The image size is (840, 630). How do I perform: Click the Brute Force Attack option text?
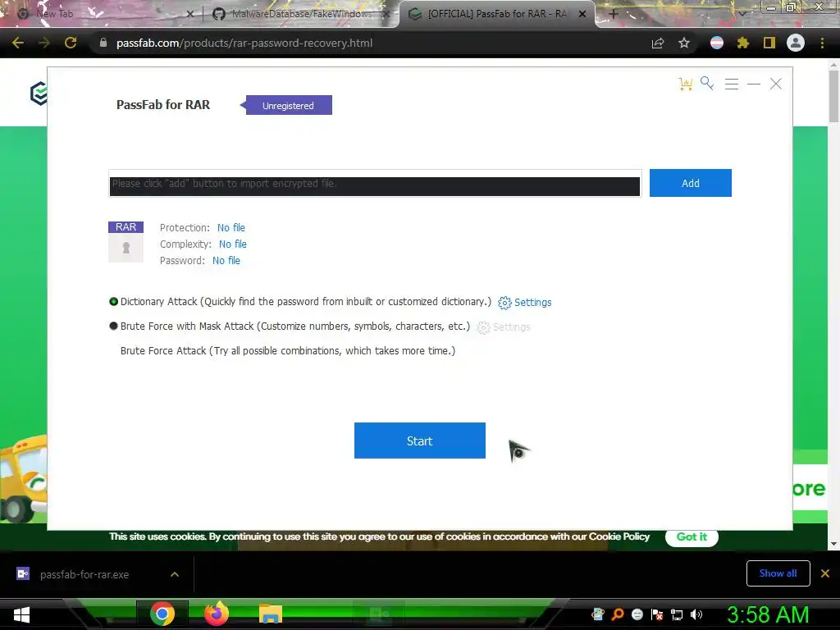[288, 351]
